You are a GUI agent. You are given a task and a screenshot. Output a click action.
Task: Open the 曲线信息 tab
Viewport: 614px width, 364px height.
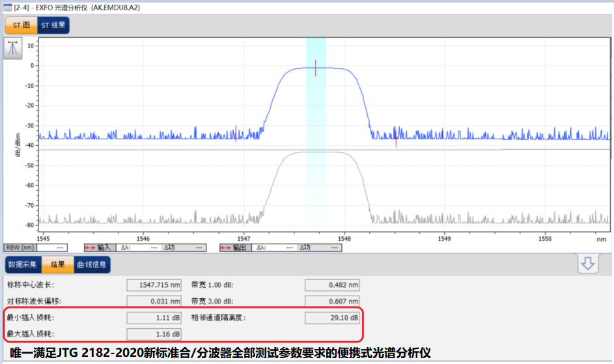(x=92, y=265)
